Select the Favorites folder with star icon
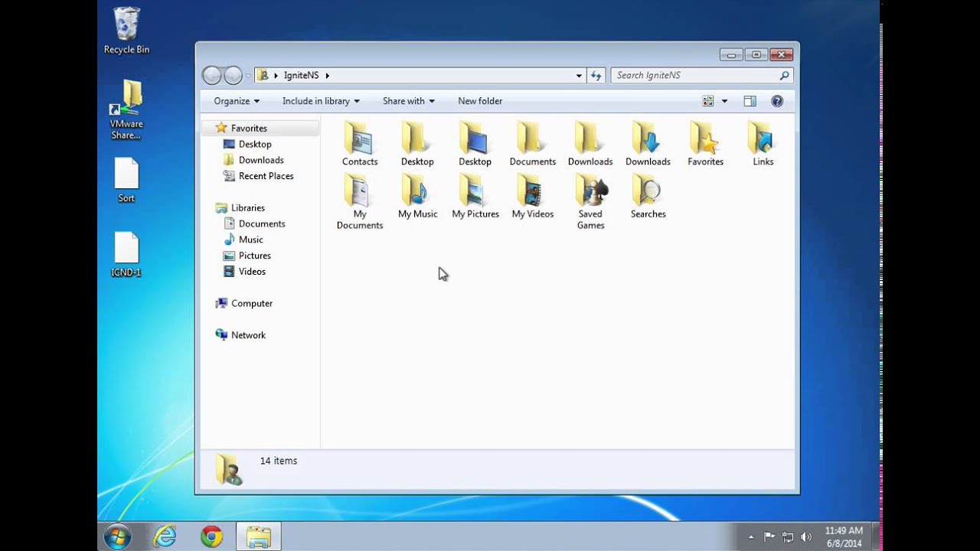This screenshot has width=980, height=551. click(x=705, y=144)
